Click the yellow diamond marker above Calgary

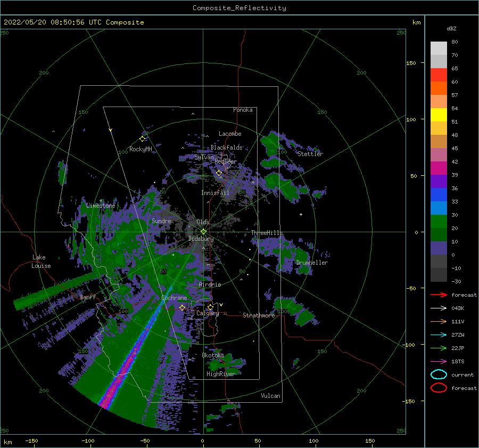coord(210,307)
